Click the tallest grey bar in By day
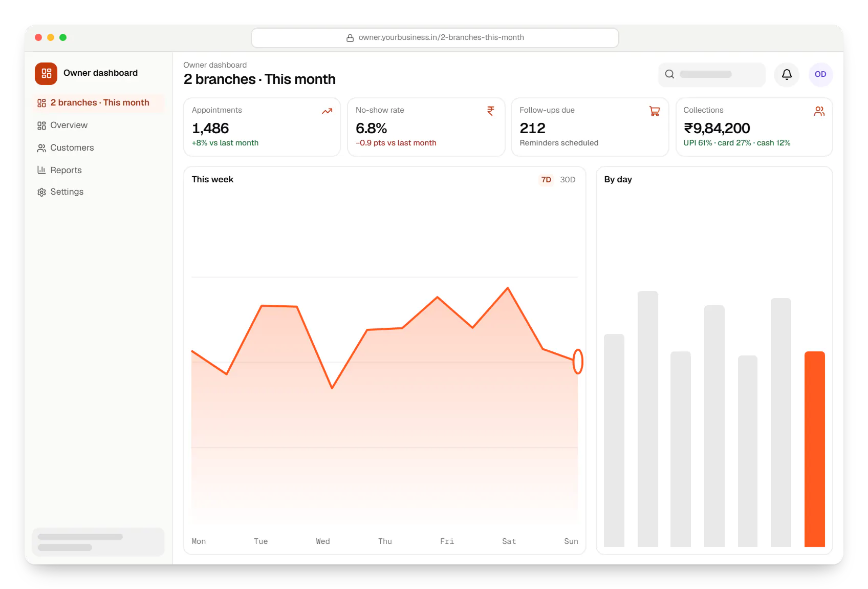 647,419
